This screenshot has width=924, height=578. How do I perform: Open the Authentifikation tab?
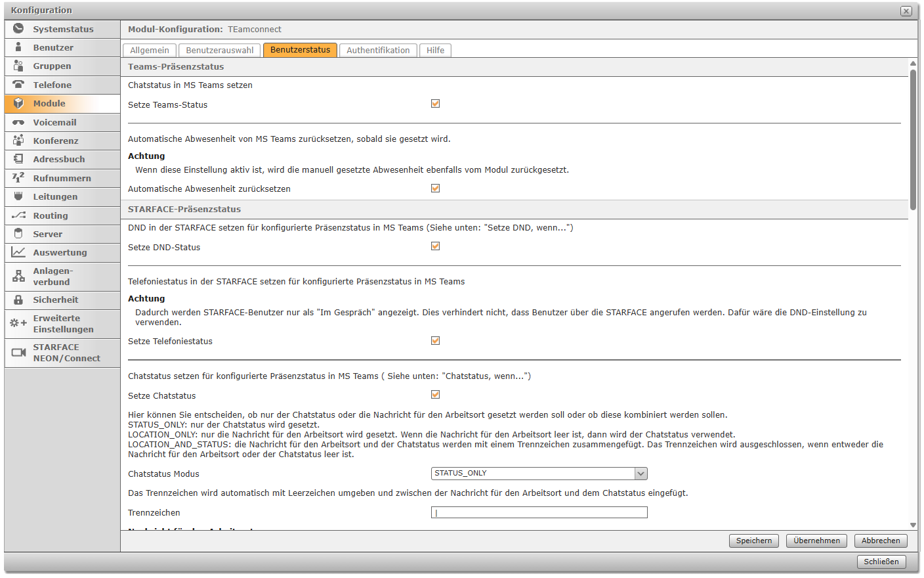378,51
